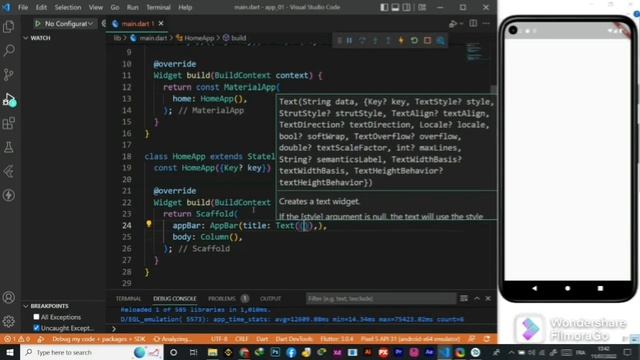Open the View menu

coord(96,7)
